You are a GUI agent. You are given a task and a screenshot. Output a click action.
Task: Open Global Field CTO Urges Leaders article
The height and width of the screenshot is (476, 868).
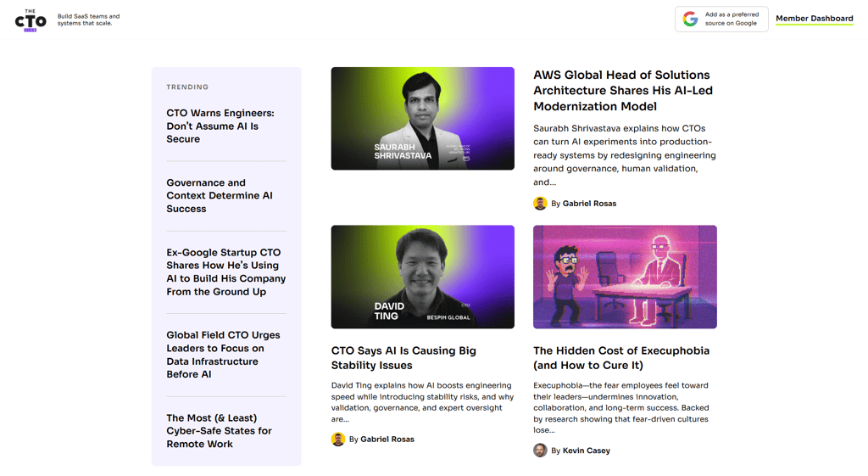pyautogui.click(x=223, y=355)
